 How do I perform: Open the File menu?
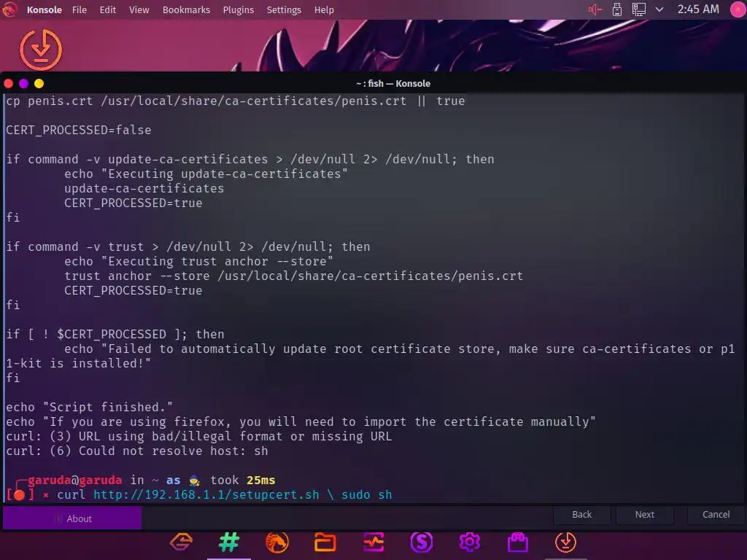[x=80, y=10]
